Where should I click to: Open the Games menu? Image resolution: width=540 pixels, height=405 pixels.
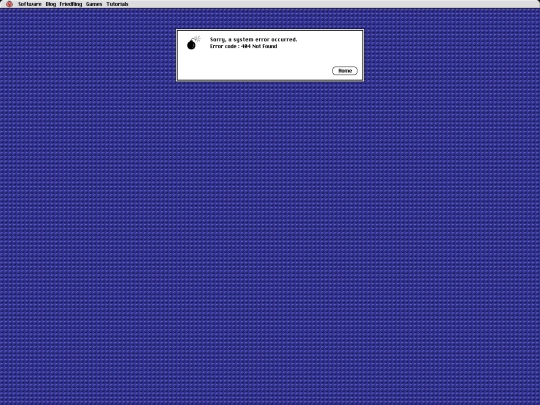[x=94, y=4]
